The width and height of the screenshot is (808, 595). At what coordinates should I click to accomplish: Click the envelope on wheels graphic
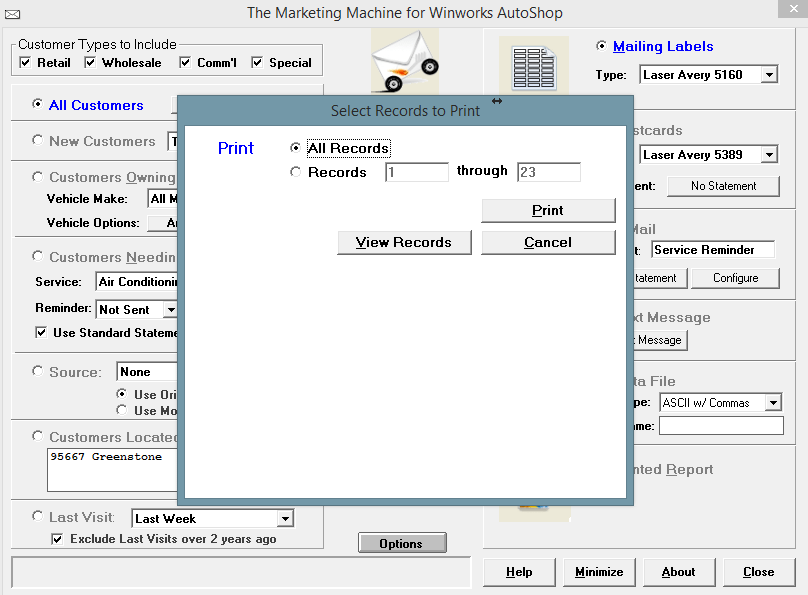click(405, 62)
